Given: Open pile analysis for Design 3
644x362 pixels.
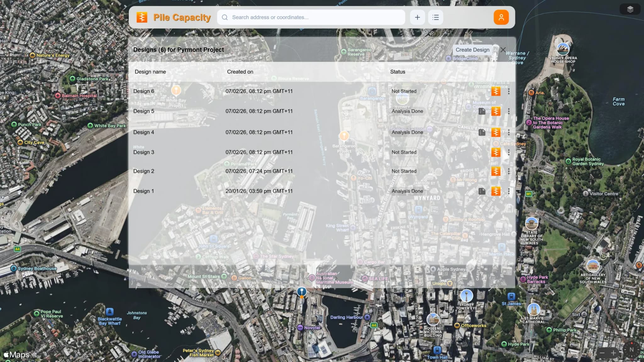Looking at the screenshot, I should pyautogui.click(x=496, y=152).
